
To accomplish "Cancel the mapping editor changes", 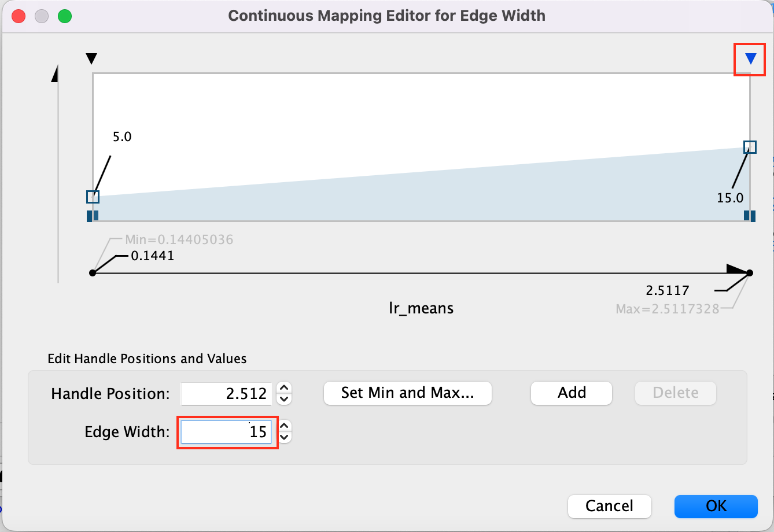I will click(609, 506).
